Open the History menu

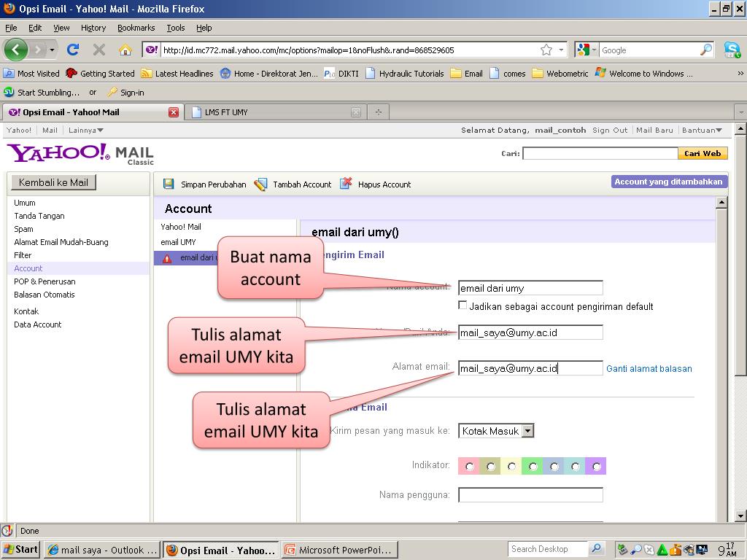(x=93, y=28)
